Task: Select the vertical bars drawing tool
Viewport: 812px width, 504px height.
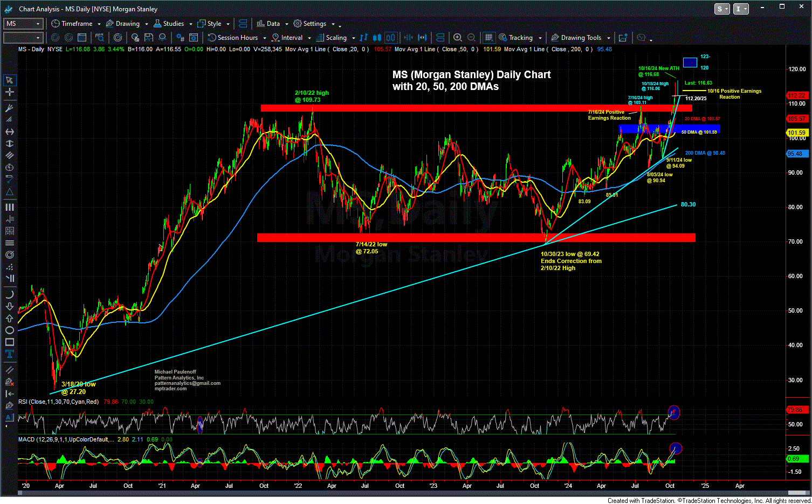Action: [x=9, y=207]
